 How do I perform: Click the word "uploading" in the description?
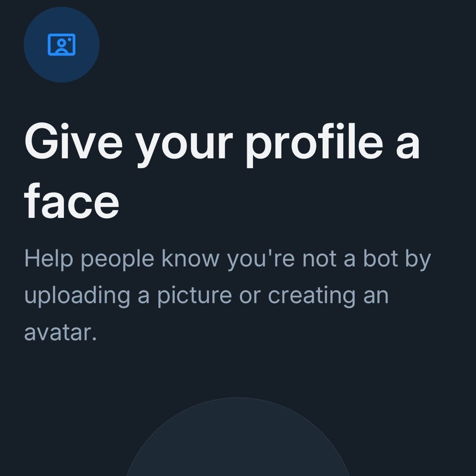tap(78, 296)
